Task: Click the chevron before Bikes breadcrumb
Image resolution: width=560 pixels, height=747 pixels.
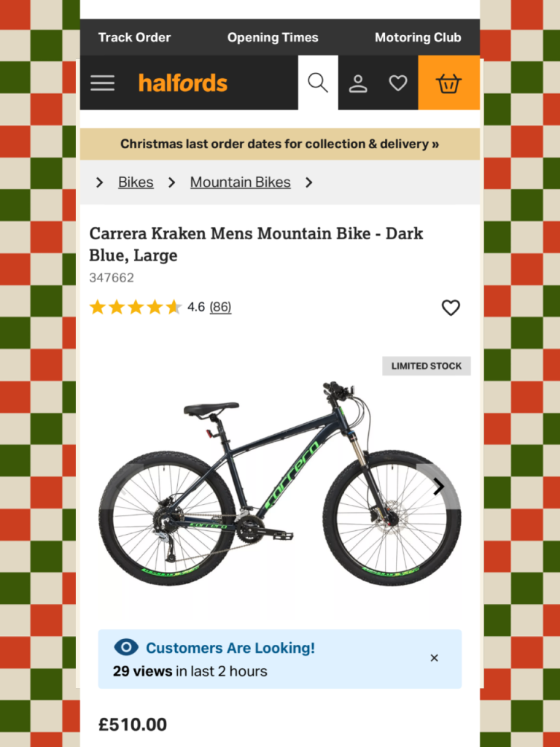Action: (x=99, y=182)
